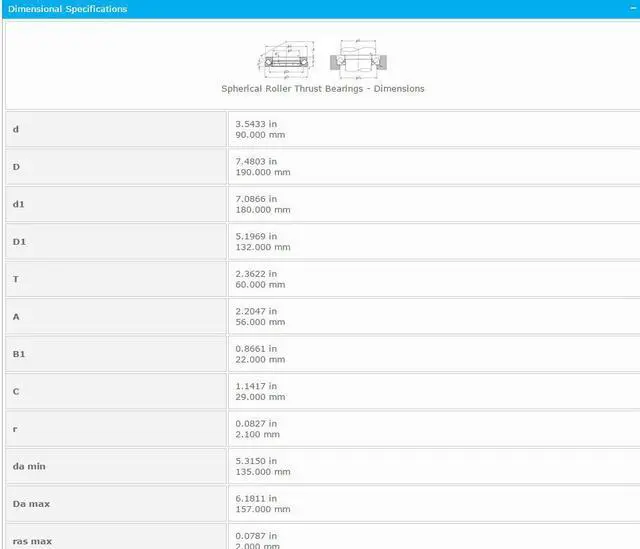Select the 'B1' row label
Screen dimensions: 640x549
19,354
